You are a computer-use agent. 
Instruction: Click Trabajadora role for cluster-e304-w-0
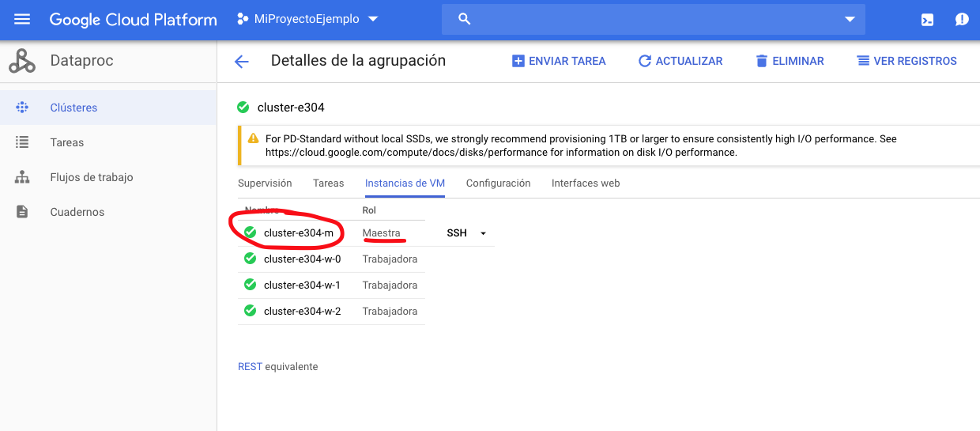click(390, 259)
